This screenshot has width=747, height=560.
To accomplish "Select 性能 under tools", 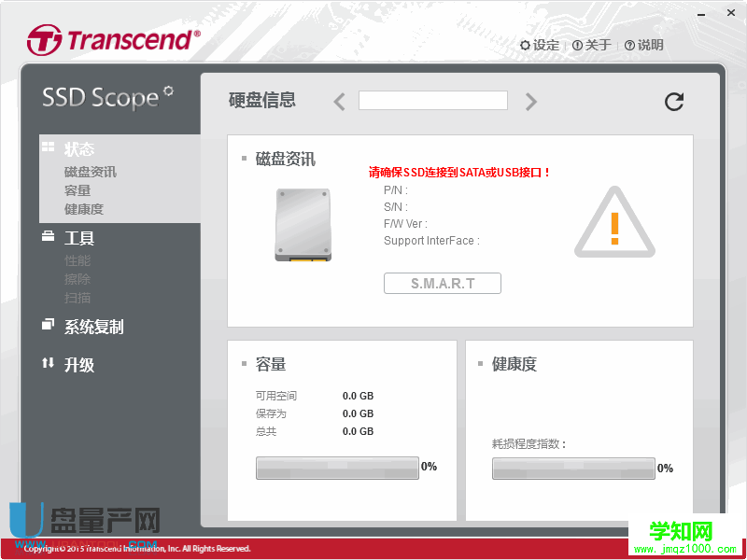I will coord(78,260).
